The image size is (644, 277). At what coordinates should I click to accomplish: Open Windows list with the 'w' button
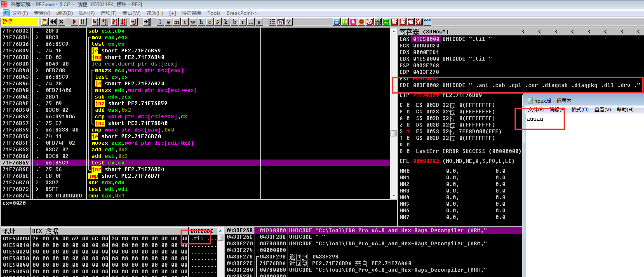[193, 22]
